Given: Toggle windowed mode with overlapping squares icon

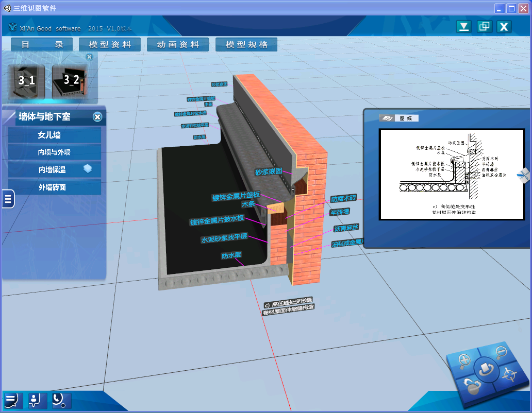Looking at the screenshot, I should (484, 27).
